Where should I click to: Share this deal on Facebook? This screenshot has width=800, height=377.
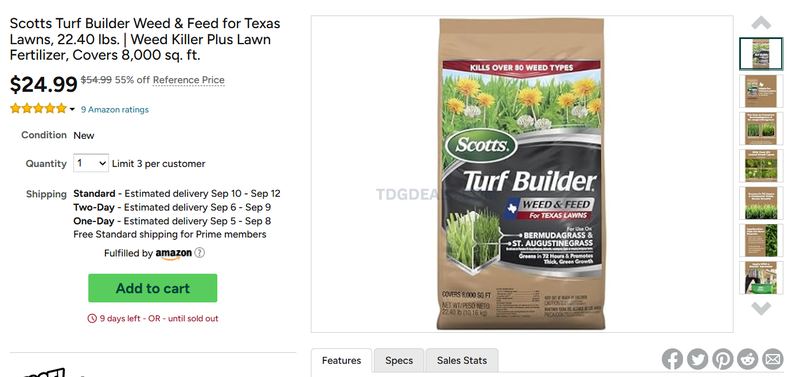coord(672,359)
